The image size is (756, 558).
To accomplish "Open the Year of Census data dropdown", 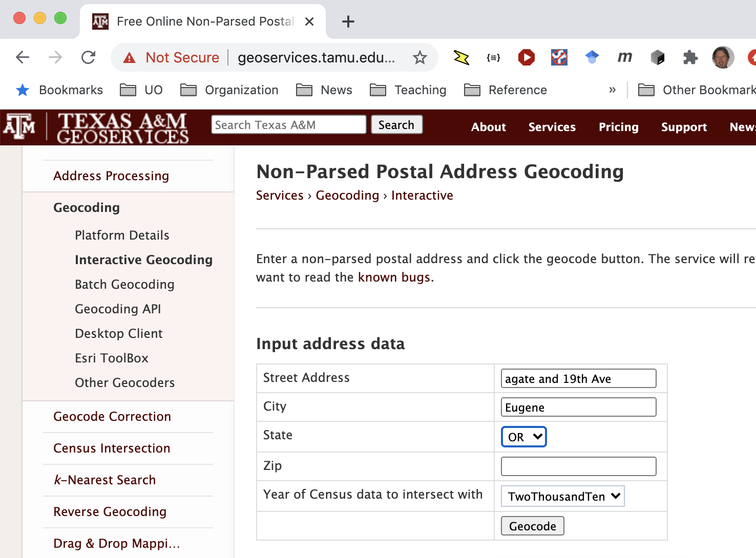I will tap(562, 496).
